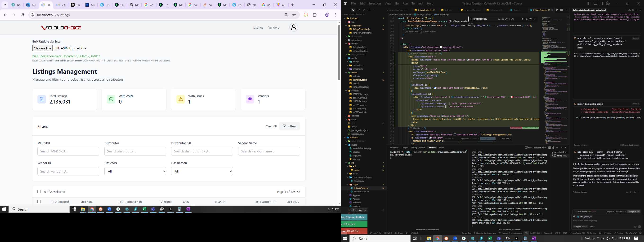Check the '0 of 20 selected' checkbox
This screenshot has width=644, height=242.
[39, 192]
